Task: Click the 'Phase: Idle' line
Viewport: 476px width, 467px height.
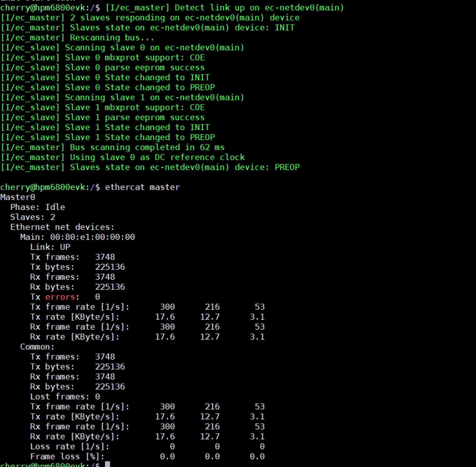Action: coord(37,207)
